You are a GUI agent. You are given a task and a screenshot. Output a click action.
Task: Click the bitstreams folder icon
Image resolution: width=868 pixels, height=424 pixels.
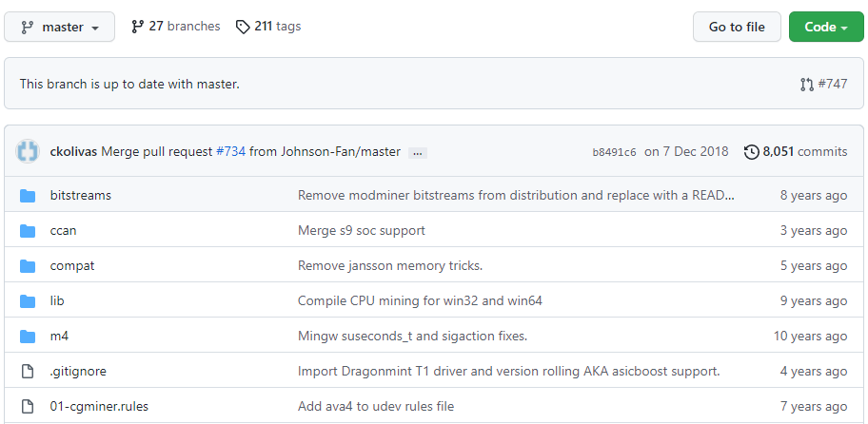[x=28, y=196]
